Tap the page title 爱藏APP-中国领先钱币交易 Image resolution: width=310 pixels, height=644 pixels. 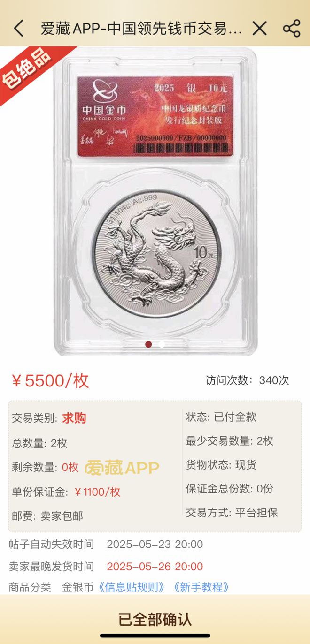141,29
